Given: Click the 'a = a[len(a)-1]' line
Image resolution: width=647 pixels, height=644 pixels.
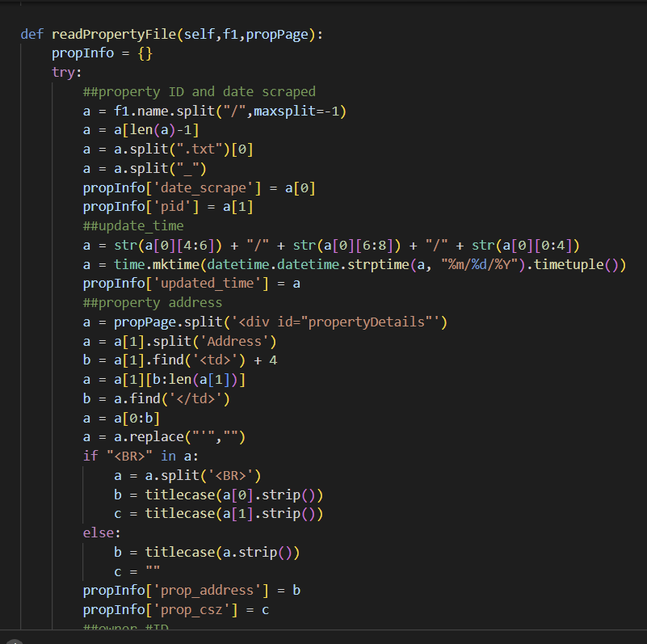Looking at the screenshot, I should tap(141, 130).
